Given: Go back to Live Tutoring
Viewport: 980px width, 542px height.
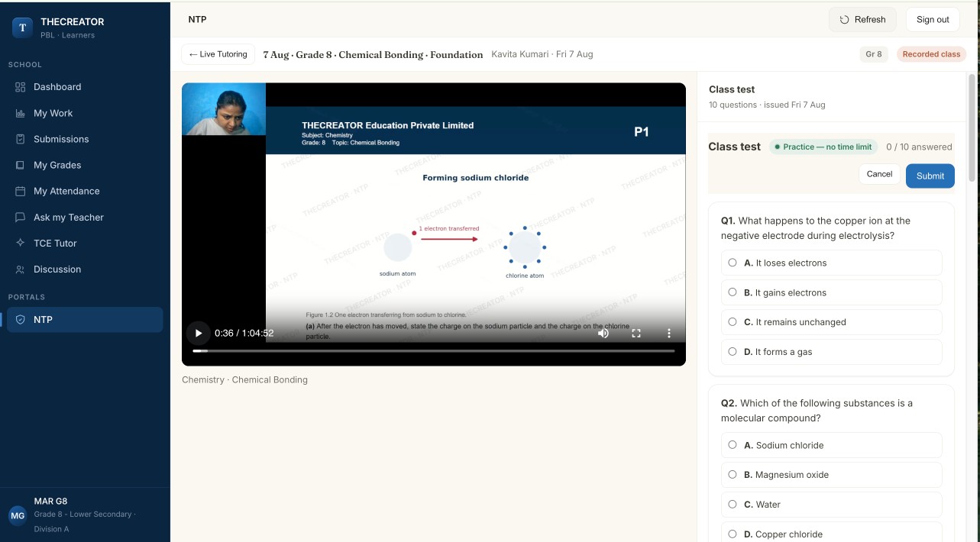Looking at the screenshot, I should pyautogui.click(x=218, y=54).
